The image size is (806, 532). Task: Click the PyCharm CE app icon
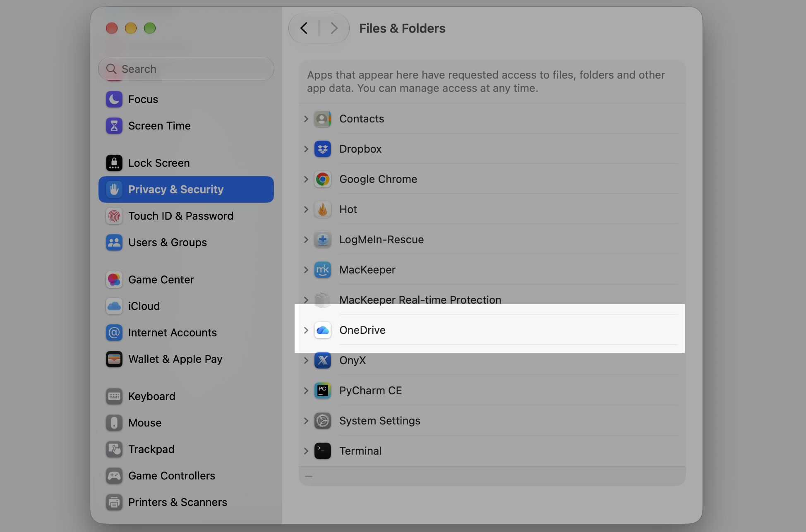[x=323, y=391]
